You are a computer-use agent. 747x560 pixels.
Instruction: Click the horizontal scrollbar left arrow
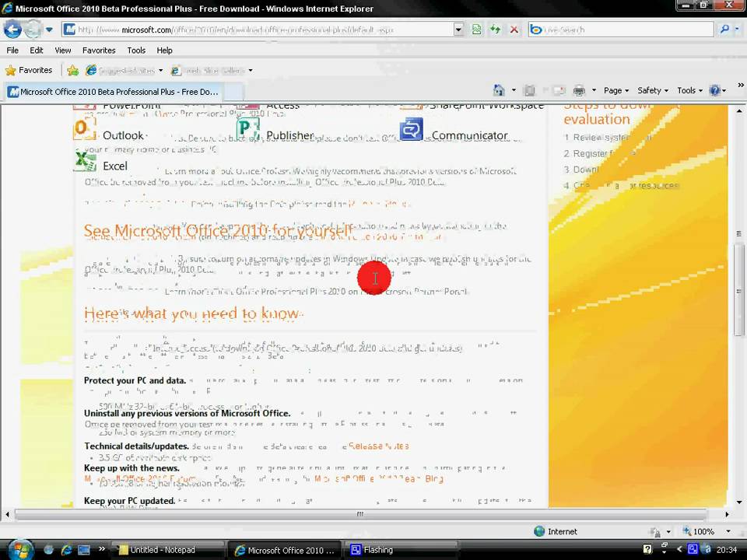(7, 514)
